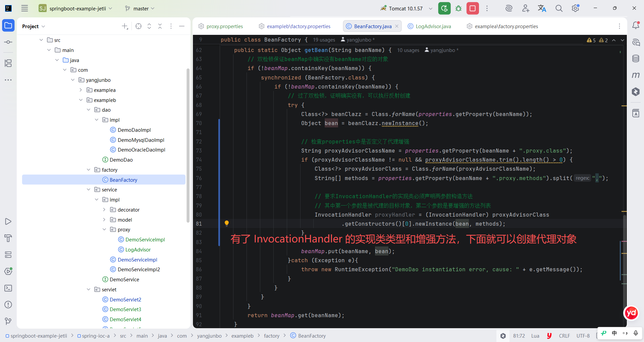Click the translate icon in toolbar

click(x=542, y=8)
